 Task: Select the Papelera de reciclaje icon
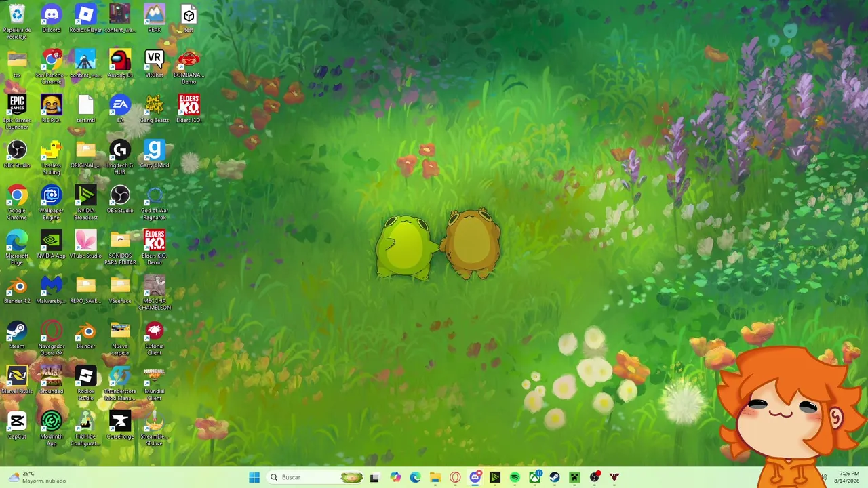tap(17, 22)
